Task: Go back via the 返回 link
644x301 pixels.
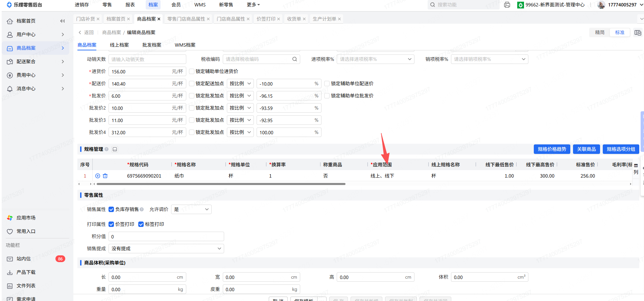Action: 86,32
